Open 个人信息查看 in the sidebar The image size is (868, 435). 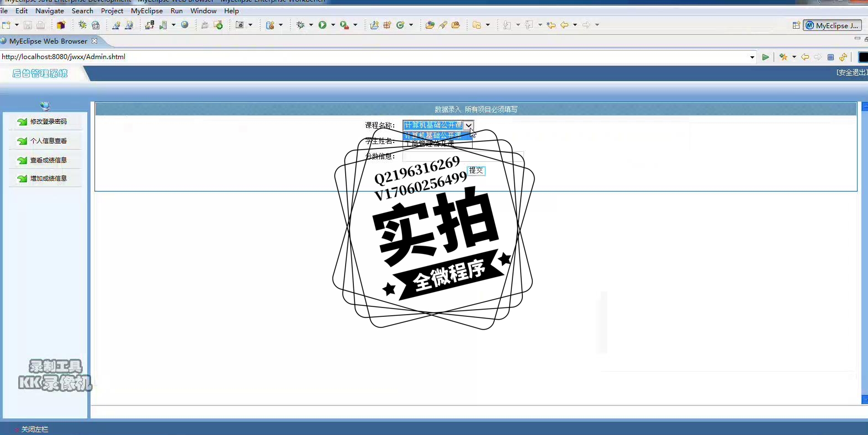pos(49,141)
